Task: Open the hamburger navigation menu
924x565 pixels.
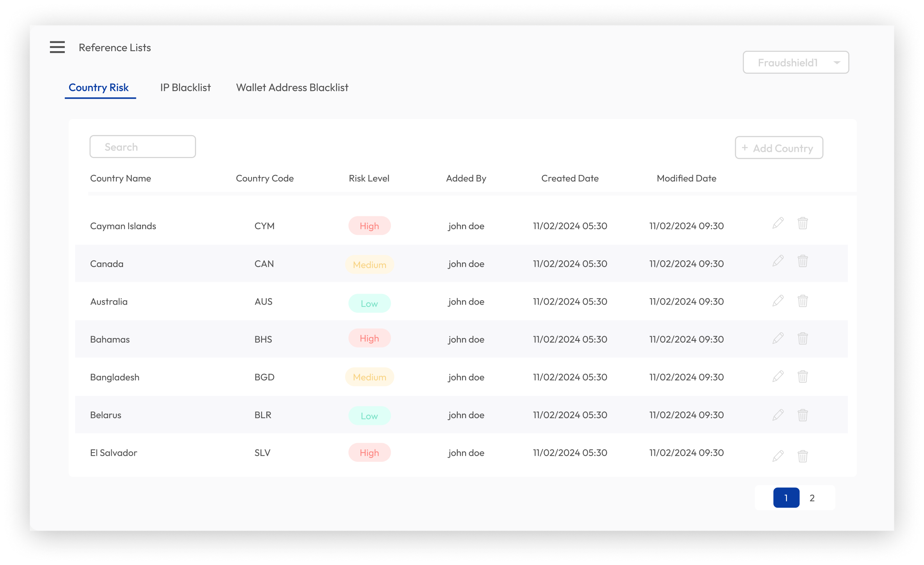Action: [57, 47]
